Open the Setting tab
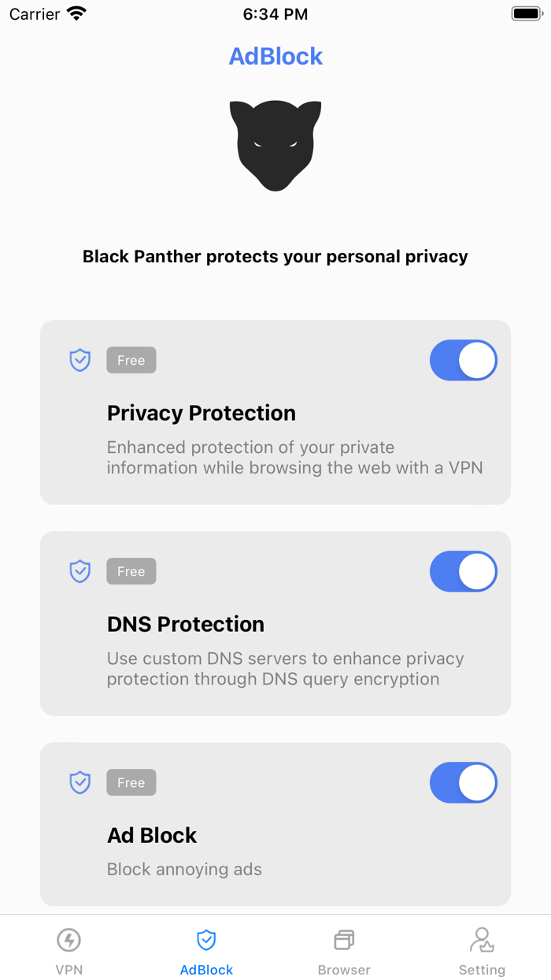The height and width of the screenshot is (980, 551). tap(482, 949)
